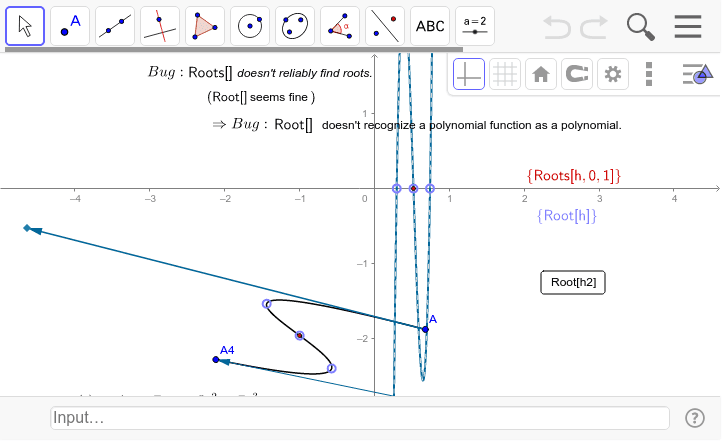Select the Angle tool
This screenshot has width=722, height=441.
click(340, 26)
